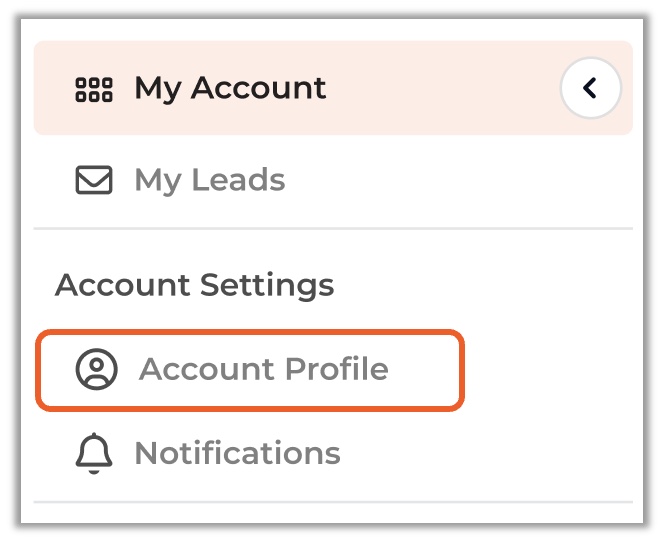
Task: Hide the side menu via the circular chevron
Action: click(590, 89)
